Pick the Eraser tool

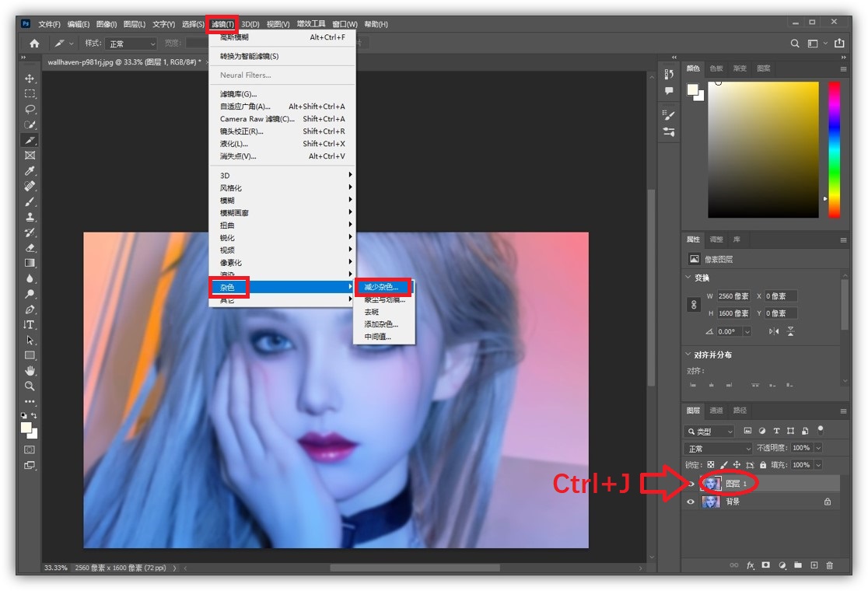pos(30,247)
